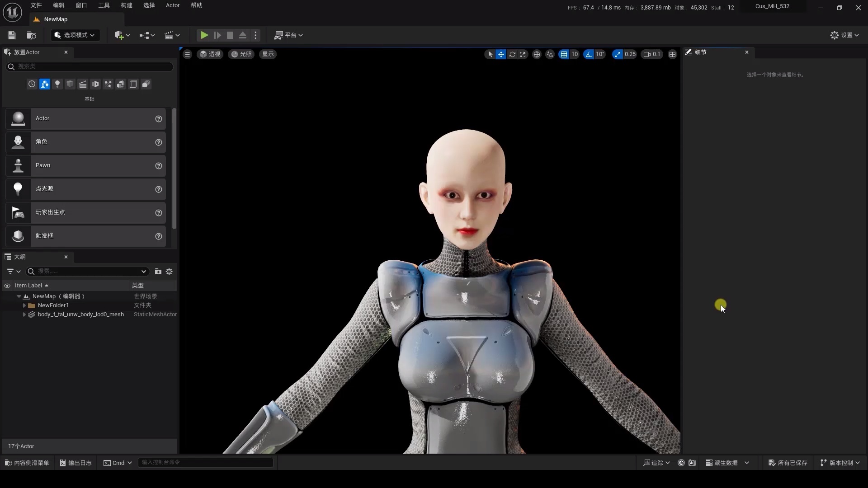Toggle visibility eye icon in outliner header
Image resolution: width=868 pixels, height=488 pixels.
point(7,286)
